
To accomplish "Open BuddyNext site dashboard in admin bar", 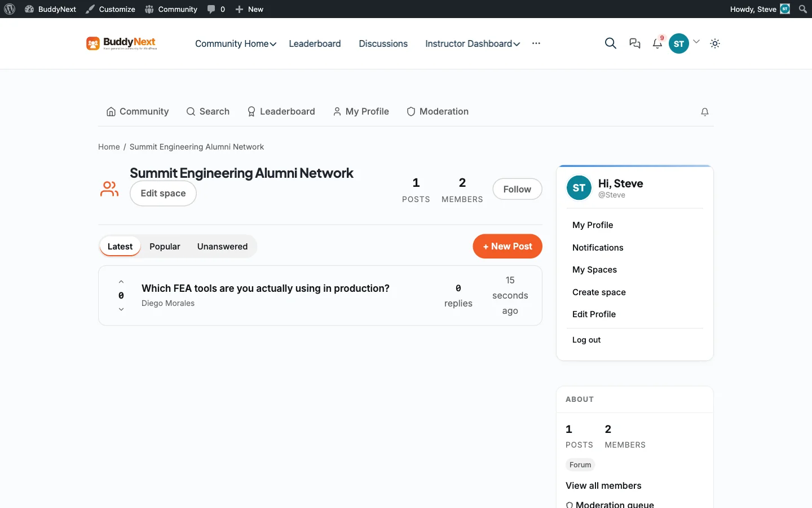I will pyautogui.click(x=51, y=9).
